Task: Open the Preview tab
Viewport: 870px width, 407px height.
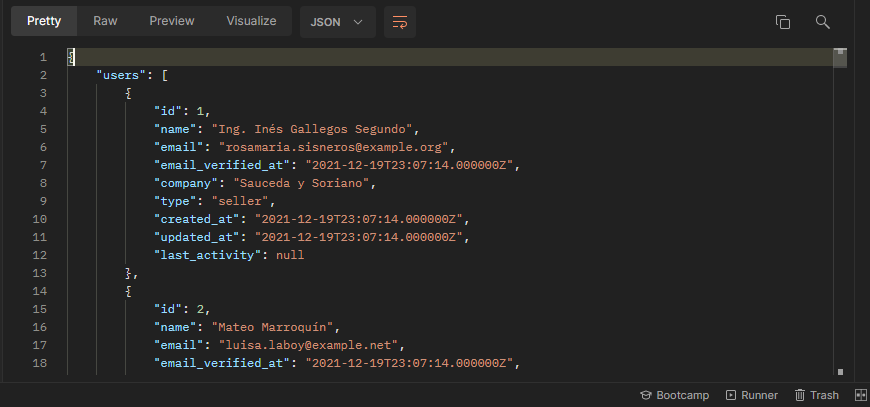Action: tap(172, 21)
